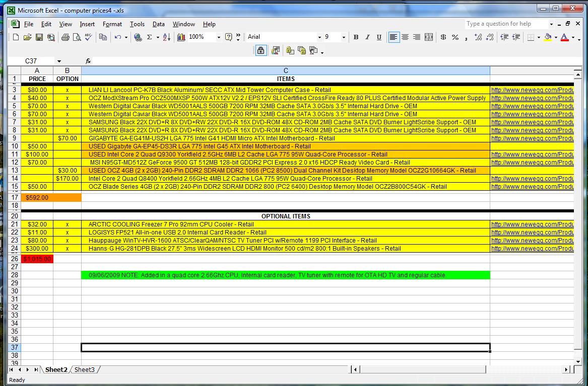The height and width of the screenshot is (386, 588).
Task: Click Protect and Share Workbook icon
Action: click(x=313, y=50)
